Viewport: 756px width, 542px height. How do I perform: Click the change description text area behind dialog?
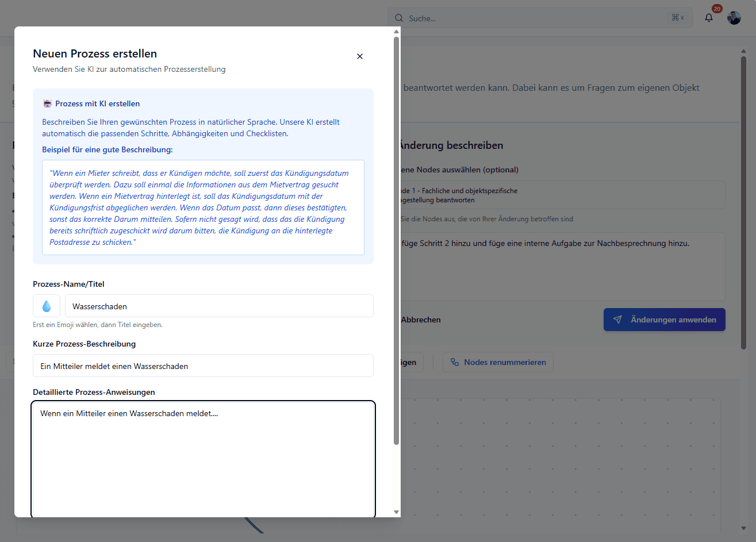[x=563, y=266]
